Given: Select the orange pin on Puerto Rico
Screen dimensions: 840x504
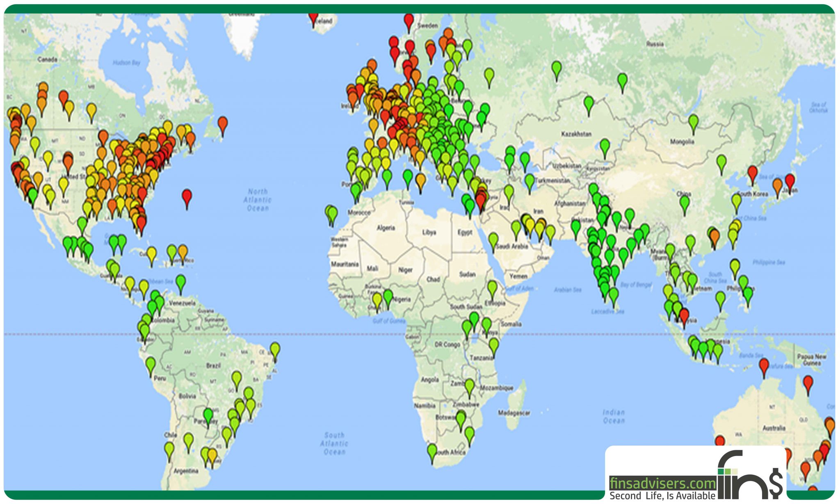Looking at the screenshot, I should tap(183, 254).
